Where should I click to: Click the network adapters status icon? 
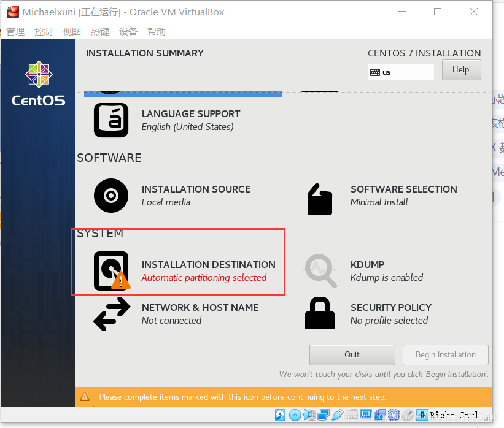coord(324,415)
